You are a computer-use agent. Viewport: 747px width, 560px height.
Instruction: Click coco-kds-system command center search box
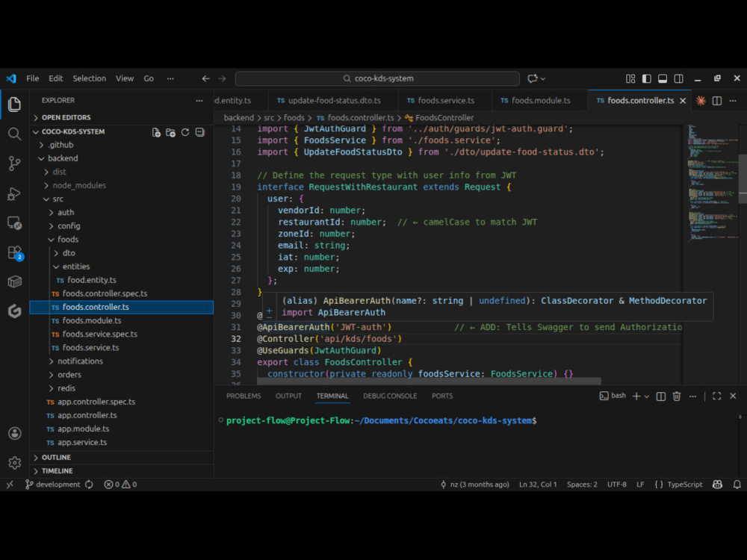[x=377, y=78]
